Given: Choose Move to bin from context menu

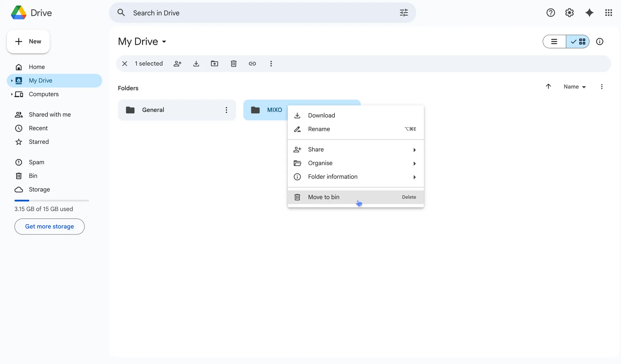Looking at the screenshot, I should point(324,197).
